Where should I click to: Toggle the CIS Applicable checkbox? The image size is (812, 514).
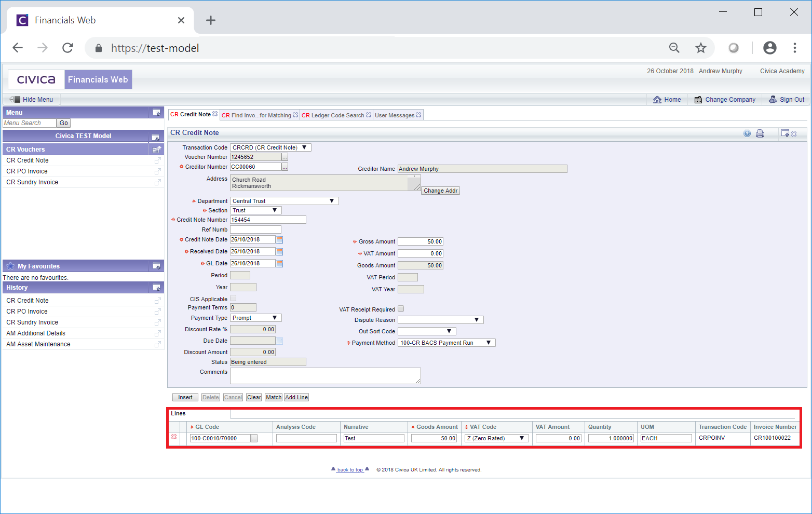233,299
